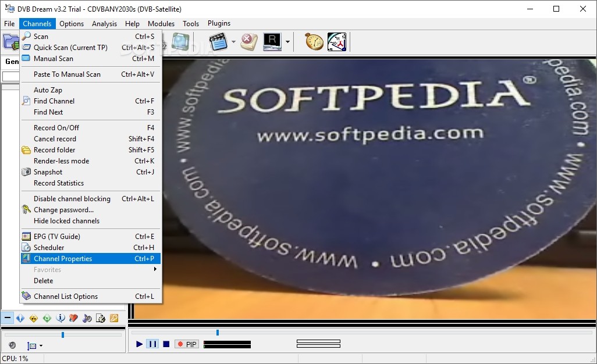Click the blue info bubble icon
Image resolution: width=597 pixels, height=364 pixels.
61,318
